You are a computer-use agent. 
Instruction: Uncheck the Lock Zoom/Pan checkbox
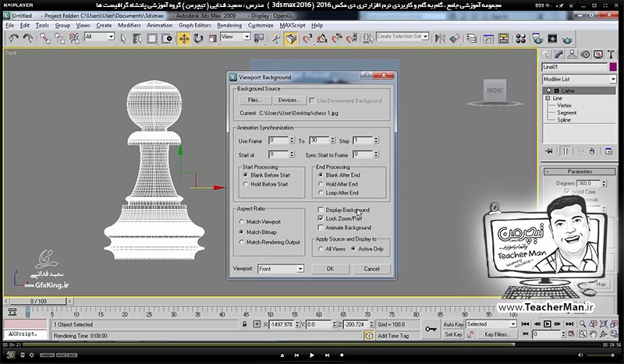click(321, 218)
